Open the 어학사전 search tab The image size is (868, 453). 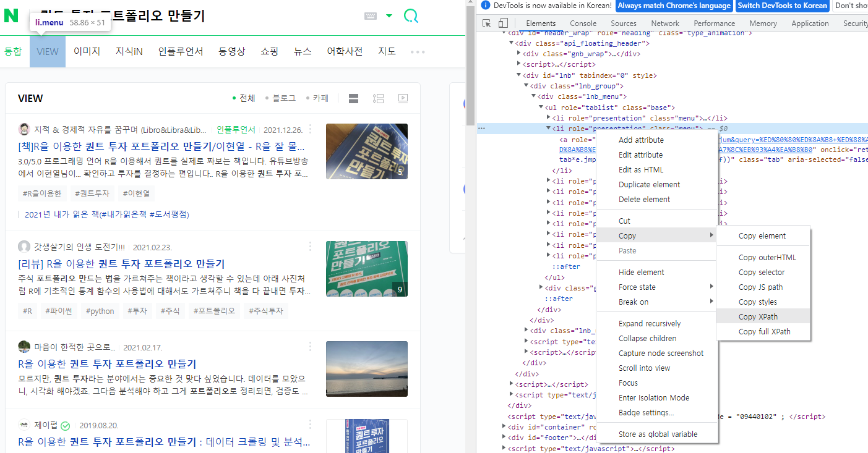point(345,51)
